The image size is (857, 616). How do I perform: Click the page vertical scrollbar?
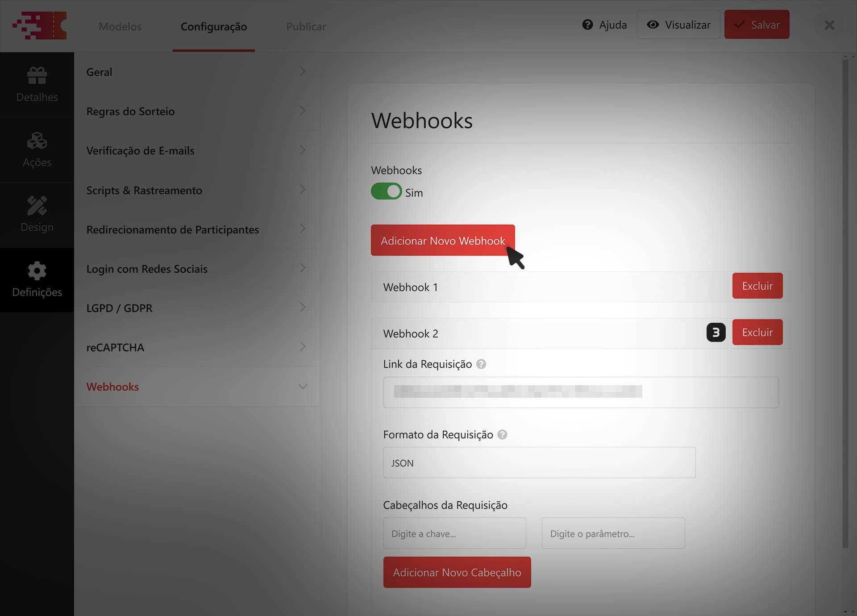(x=845, y=304)
